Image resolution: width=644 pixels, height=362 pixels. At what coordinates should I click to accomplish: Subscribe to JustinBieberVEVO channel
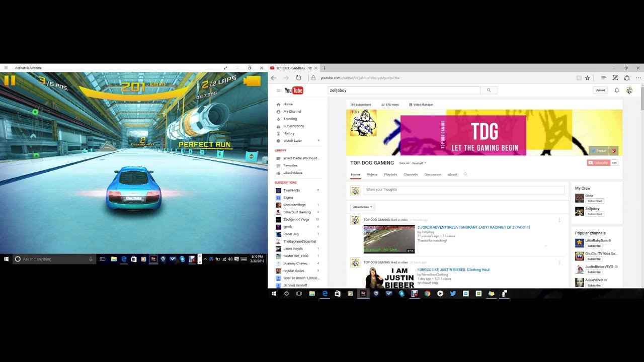[x=594, y=272]
